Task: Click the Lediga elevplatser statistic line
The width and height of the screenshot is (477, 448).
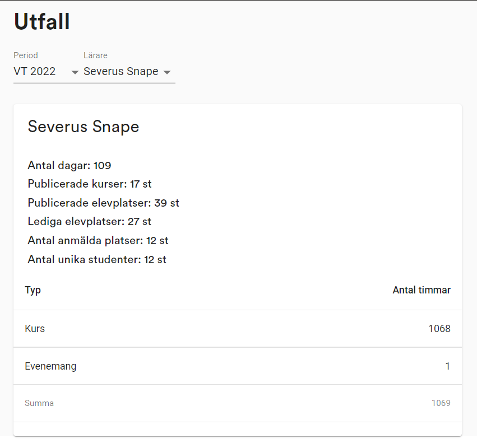Action: tap(89, 221)
